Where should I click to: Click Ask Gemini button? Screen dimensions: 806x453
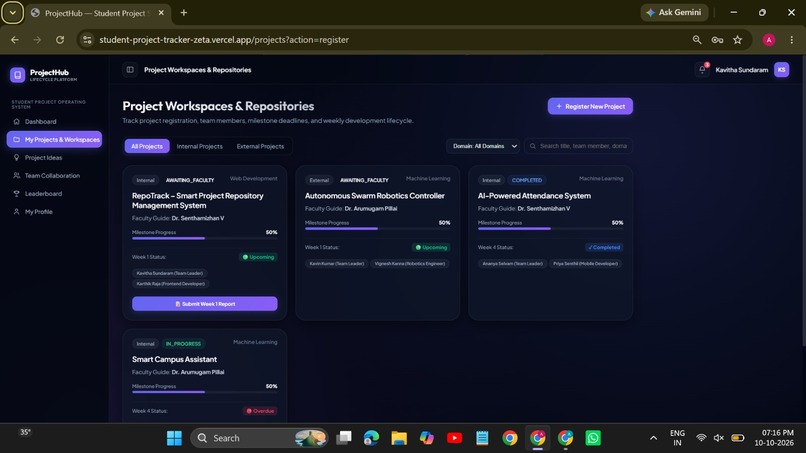tap(674, 12)
